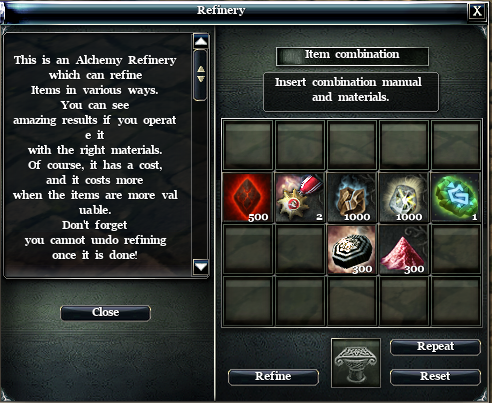Click the black octagonal seal stack of 300
Screen dimensions: 492x403
pyautogui.click(x=352, y=250)
